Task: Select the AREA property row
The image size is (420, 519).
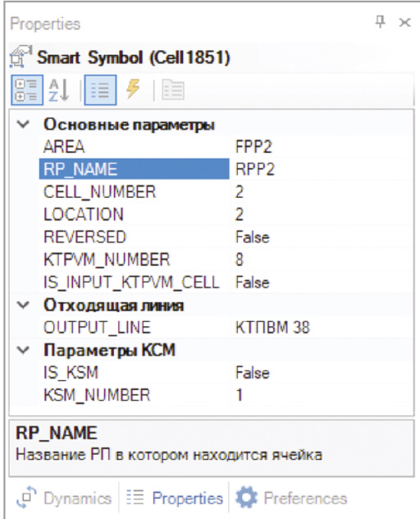Action: pyautogui.click(x=226, y=147)
